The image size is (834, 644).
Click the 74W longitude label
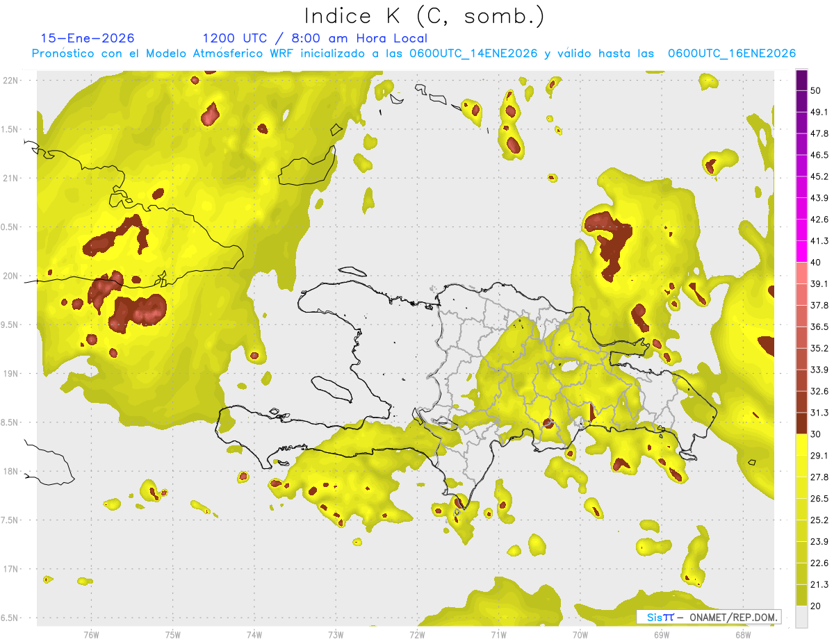click(254, 634)
